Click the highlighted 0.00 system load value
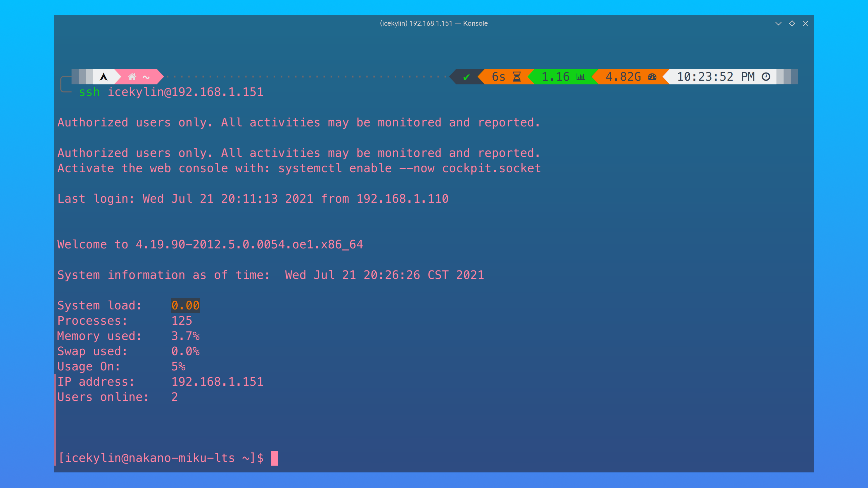Screen dimensions: 868x488 pyautogui.click(x=185, y=306)
